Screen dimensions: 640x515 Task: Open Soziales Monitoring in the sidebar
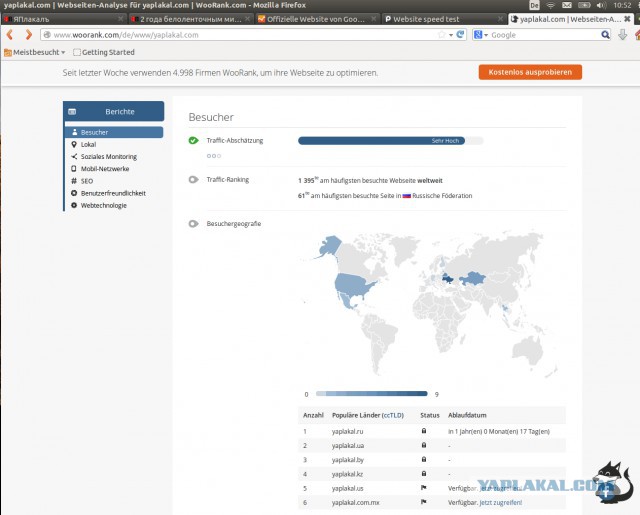point(109,157)
